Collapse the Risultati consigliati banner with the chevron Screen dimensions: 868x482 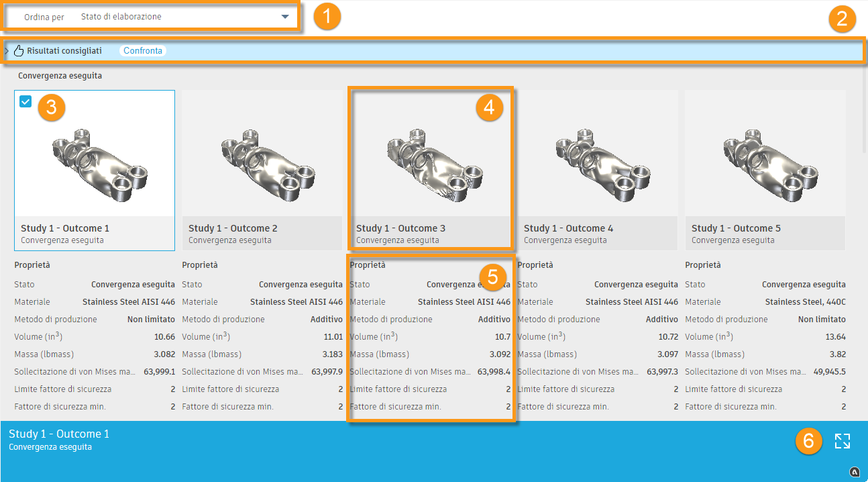point(7,50)
